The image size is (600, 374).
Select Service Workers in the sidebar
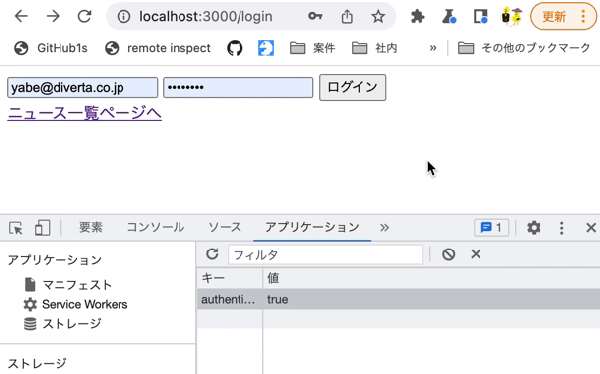[85, 304]
